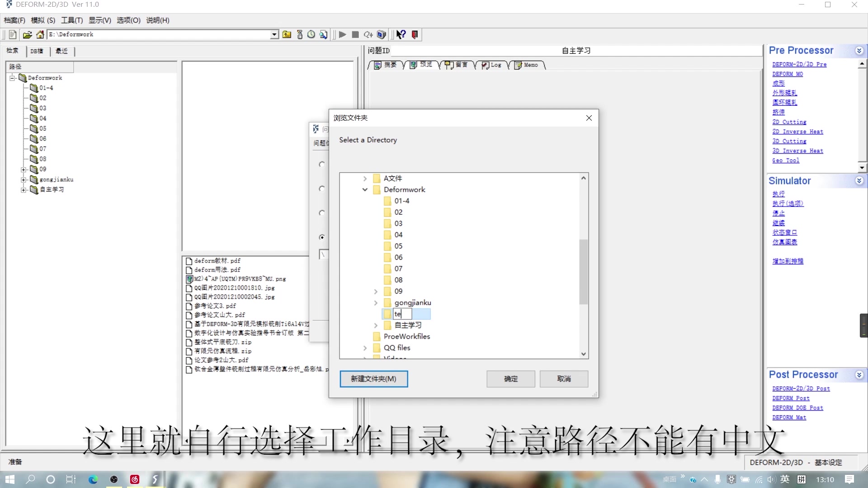Image resolution: width=868 pixels, height=488 pixels.
Task: Click 01-4 folder icon in left tree
Action: point(34,88)
